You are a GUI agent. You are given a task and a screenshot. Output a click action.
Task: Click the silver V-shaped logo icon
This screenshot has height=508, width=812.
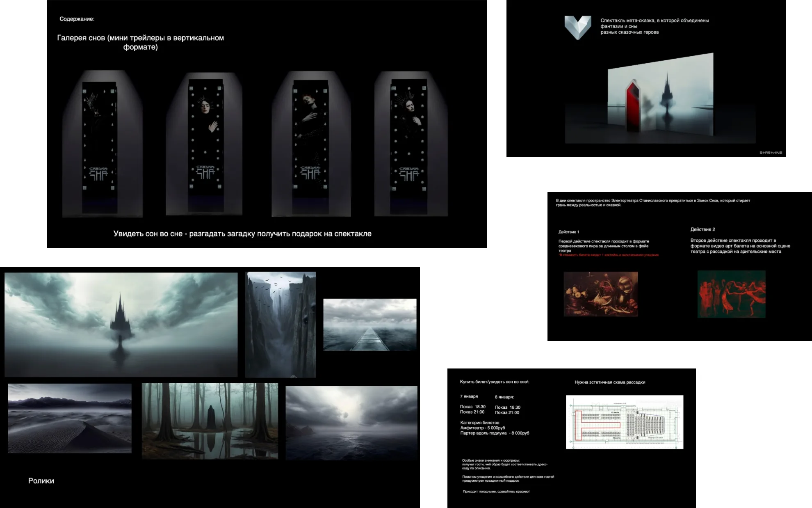[578, 27]
